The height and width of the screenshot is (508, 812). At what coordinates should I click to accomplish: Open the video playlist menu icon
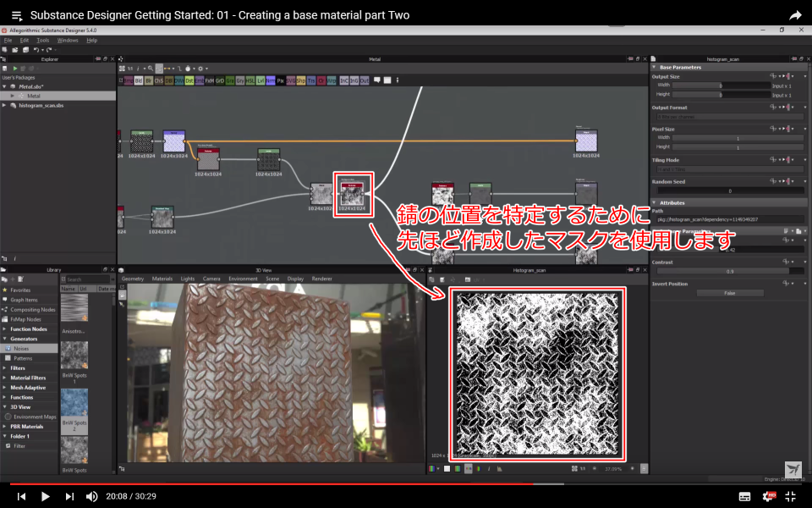[17, 15]
